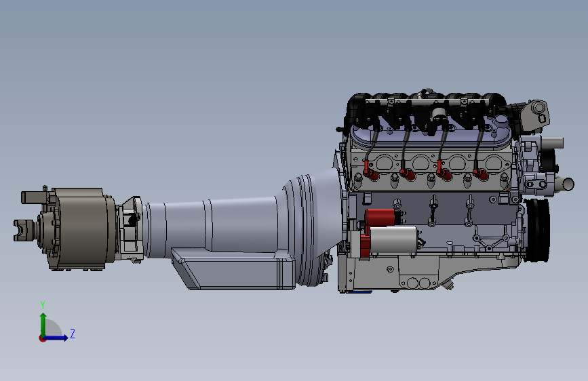Select the silver starter motor cylinder
This screenshot has height=381, width=588.
(x=393, y=240)
